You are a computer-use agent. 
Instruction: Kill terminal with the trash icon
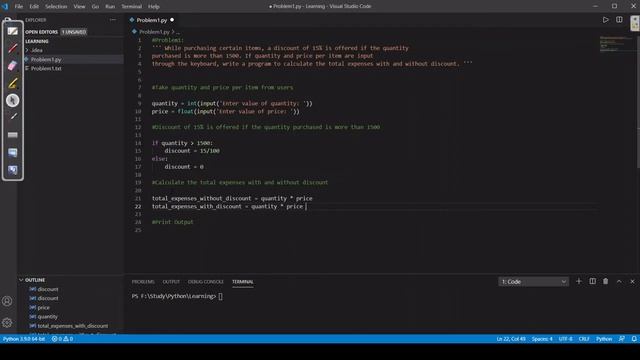click(606, 281)
